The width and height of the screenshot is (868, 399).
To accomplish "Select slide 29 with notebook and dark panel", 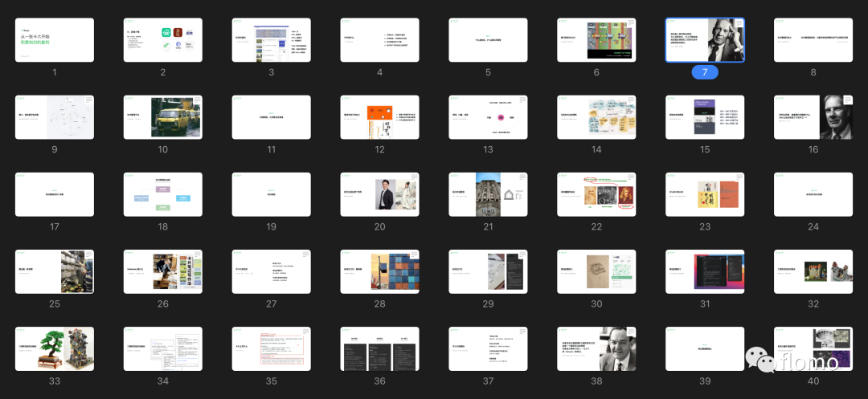I will tap(489, 271).
